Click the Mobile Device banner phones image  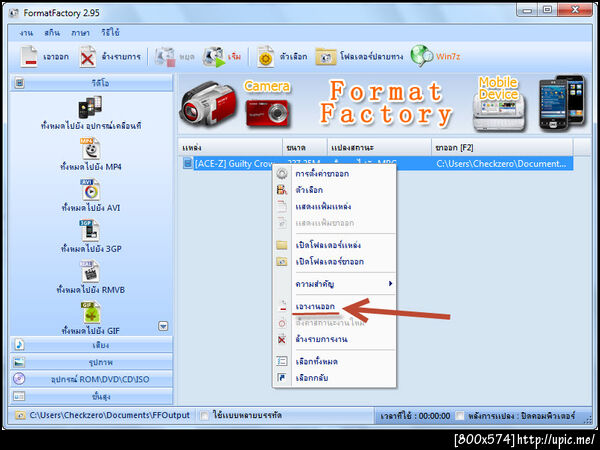pyautogui.click(x=562, y=103)
